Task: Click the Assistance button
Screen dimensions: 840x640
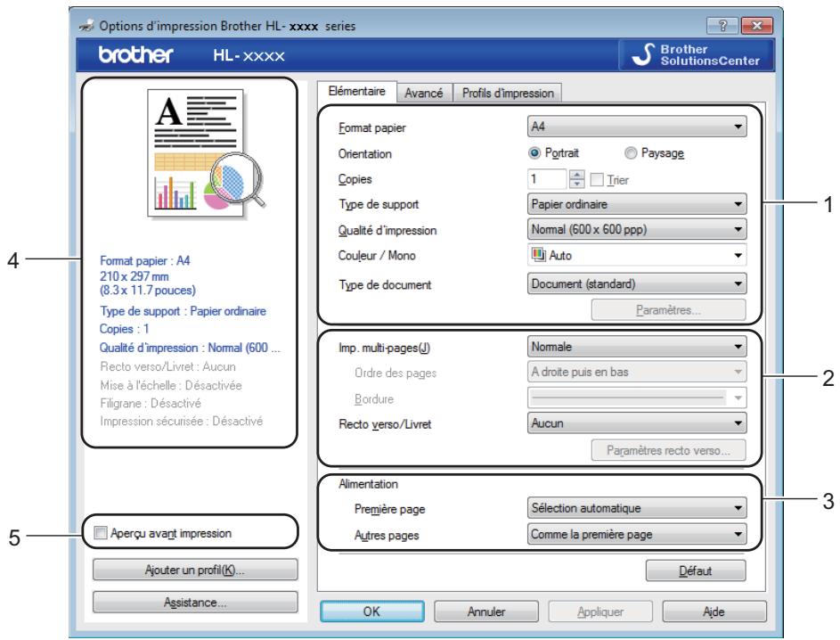Action: pyautogui.click(x=195, y=602)
